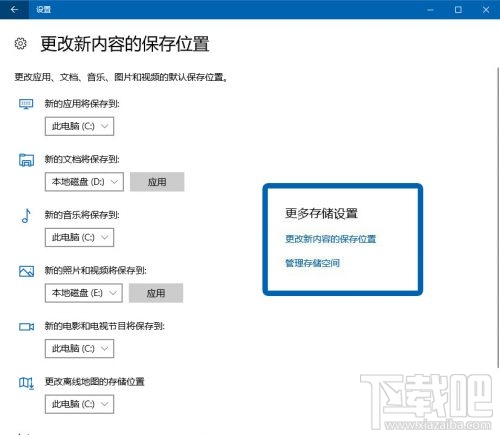Click the 新的应用将保存到 label
Viewport: 500px width, 435px height.
[82, 104]
